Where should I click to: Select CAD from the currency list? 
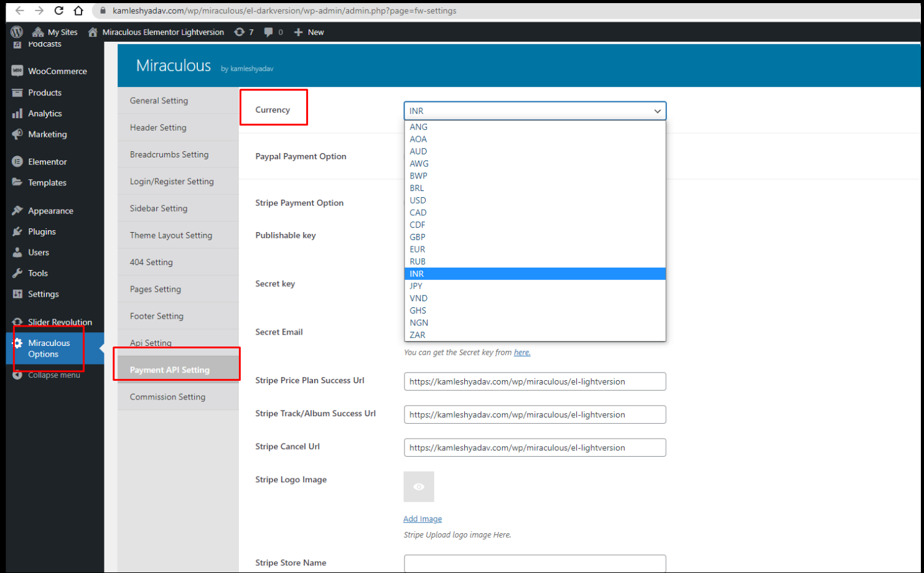(535, 213)
